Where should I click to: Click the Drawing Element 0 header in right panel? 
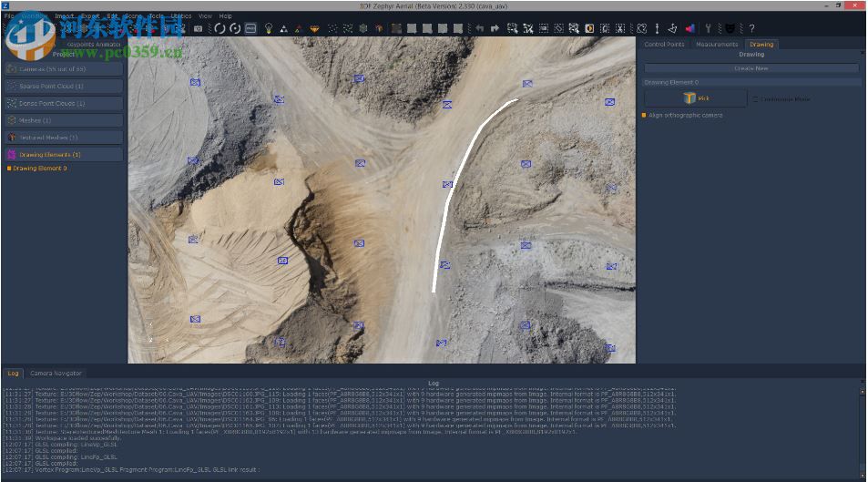coord(751,83)
